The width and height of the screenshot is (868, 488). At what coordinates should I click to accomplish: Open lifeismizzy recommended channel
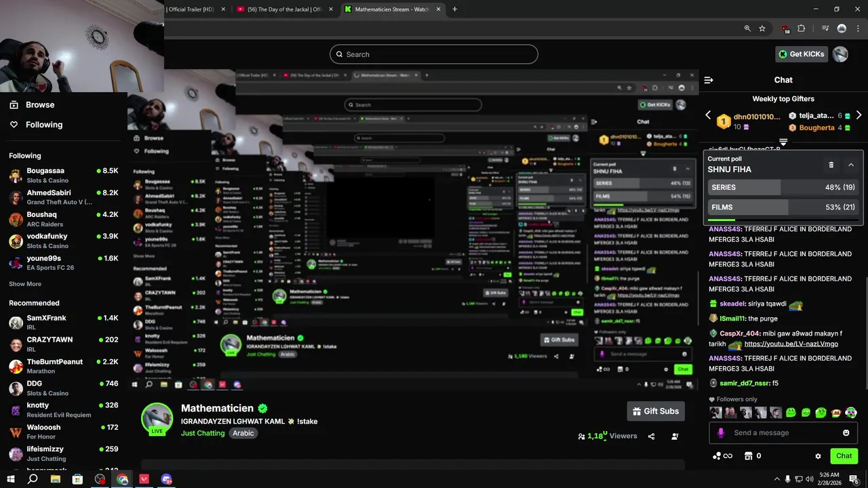64,453
